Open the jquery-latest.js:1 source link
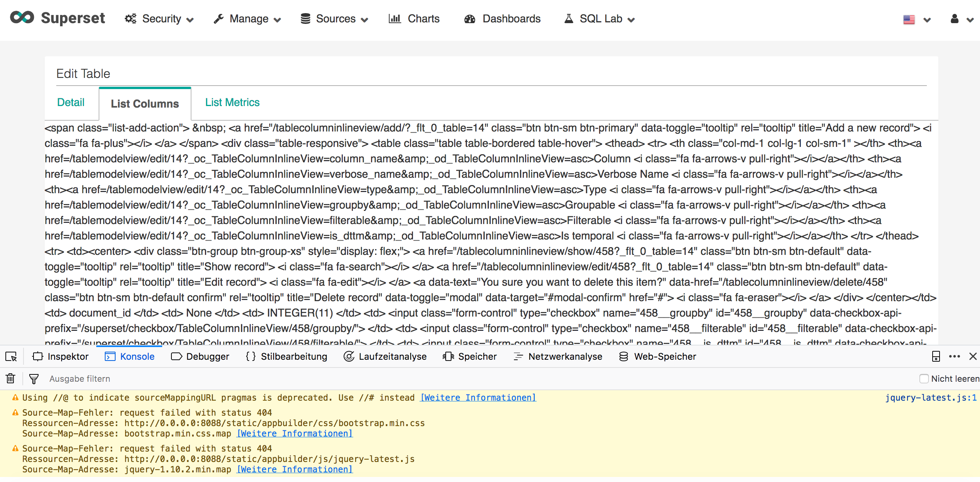The image size is (980, 482). pyautogui.click(x=931, y=398)
